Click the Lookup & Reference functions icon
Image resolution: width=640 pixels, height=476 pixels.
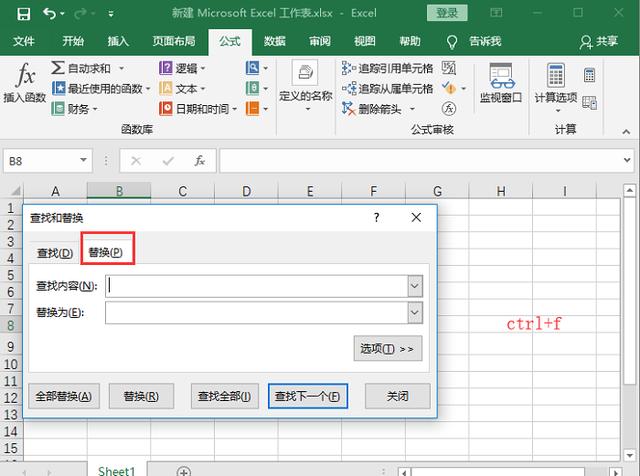(253, 68)
